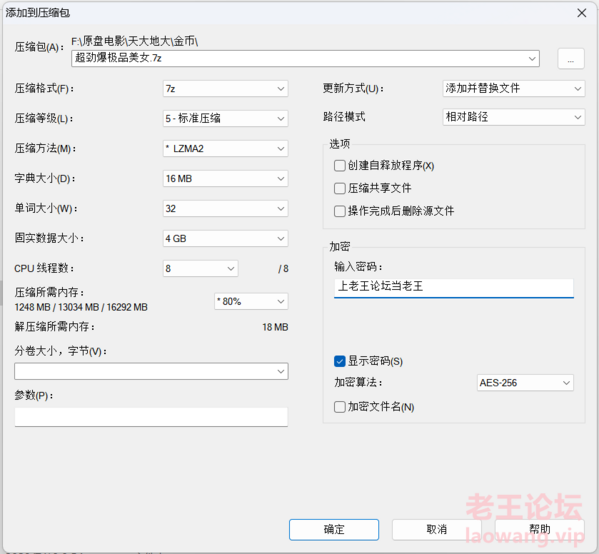Screen dimensions: 599x554
Task: Close the 添加到压缩包 dialog
Action: [x=581, y=13]
